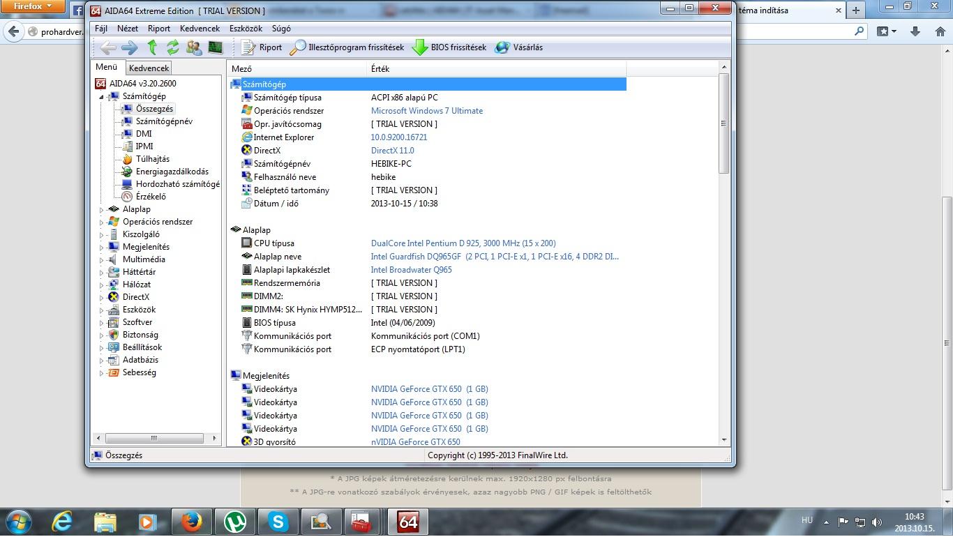The height and width of the screenshot is (560, 953).
Task: Click Illesztőprogram frissítések toolbar button
Action: (347, 47)
